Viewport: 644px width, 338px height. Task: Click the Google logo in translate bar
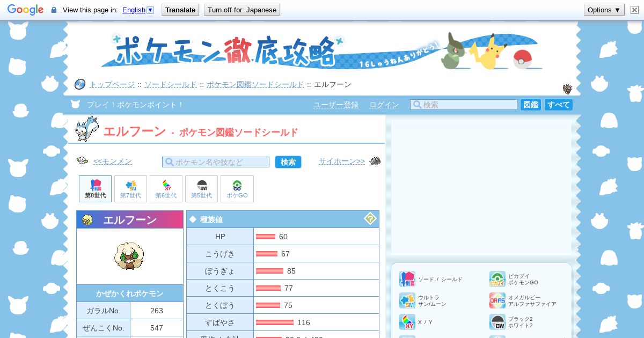click(25, 10)
